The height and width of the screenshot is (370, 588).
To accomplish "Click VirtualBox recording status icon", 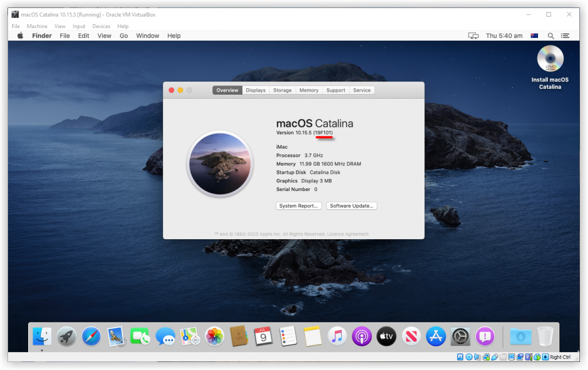I will [x=520, y=357].
